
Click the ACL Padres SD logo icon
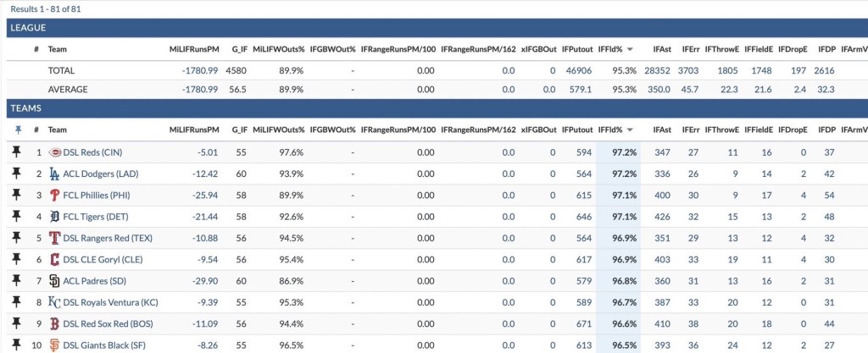[x=55, y=280]
